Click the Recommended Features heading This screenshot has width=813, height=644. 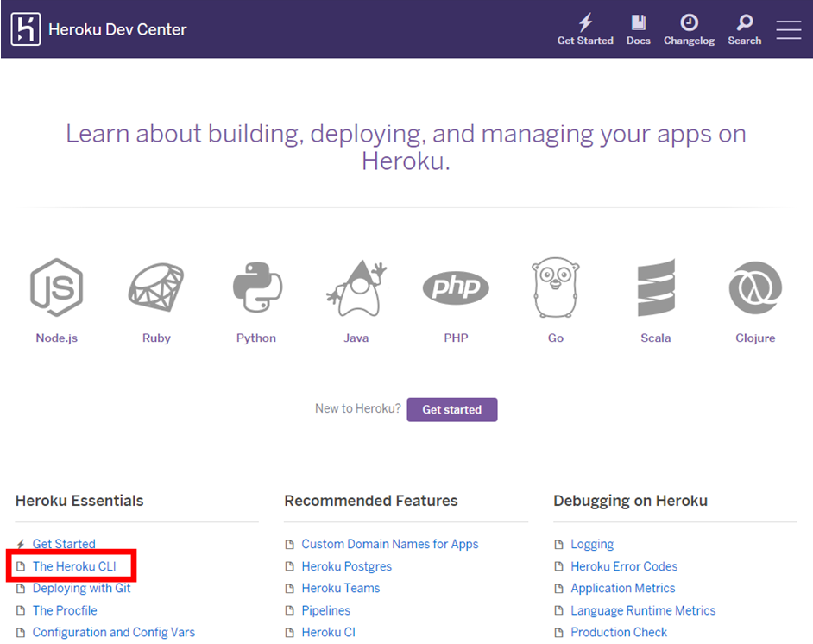[371, 501]
